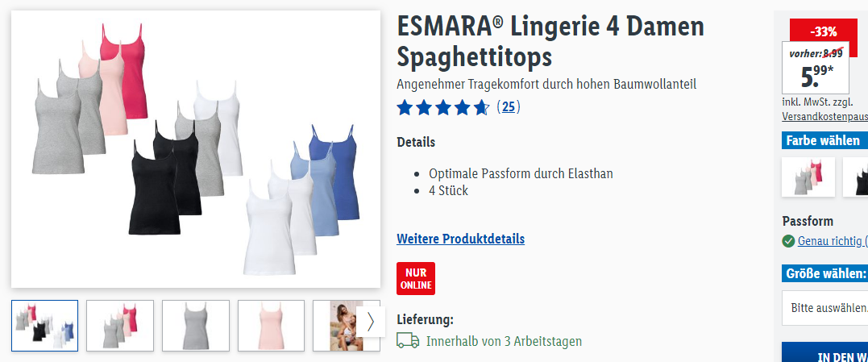Add item via In den Warenkorb button
Image resolution: width=868 pixels, height=362 pixels.
click(x=824, y=352)
